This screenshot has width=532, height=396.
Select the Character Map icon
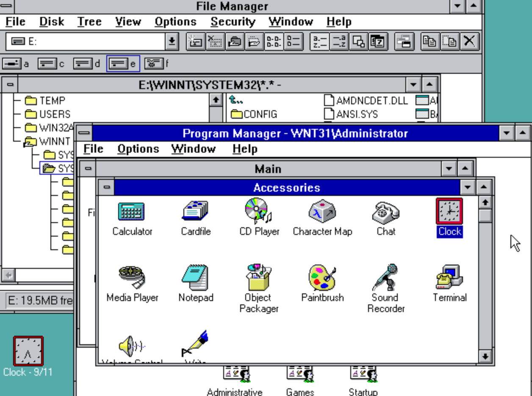[322, 211]
